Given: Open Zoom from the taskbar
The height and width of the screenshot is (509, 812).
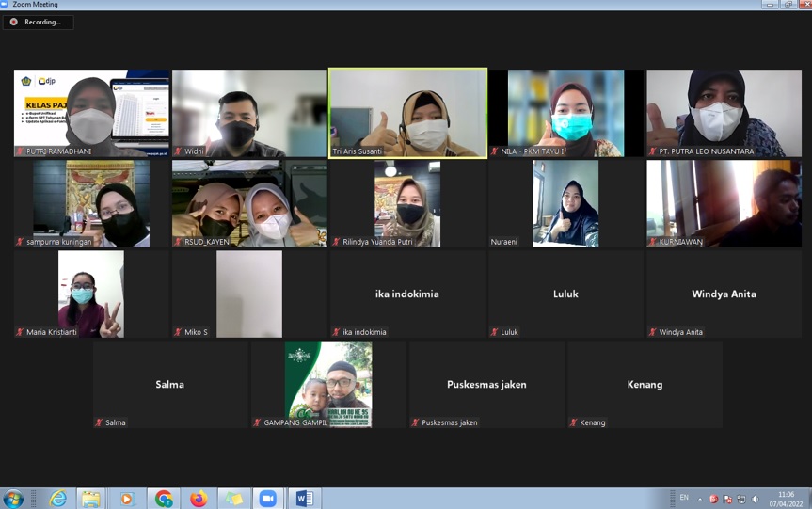Looking at the screenshot, I should pyautogui.click(x=268, y=499).
